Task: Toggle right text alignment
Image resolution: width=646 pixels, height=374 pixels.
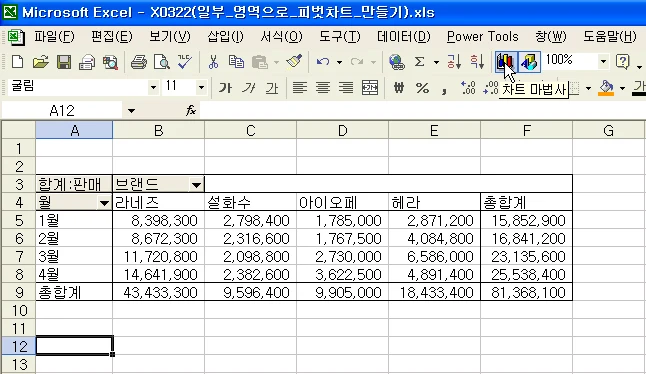Action: click(x=346, y=88)
